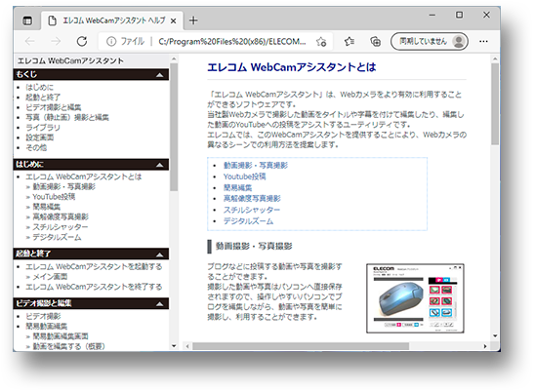Collapse the もくじ section arrow

[x=159, y=75]
